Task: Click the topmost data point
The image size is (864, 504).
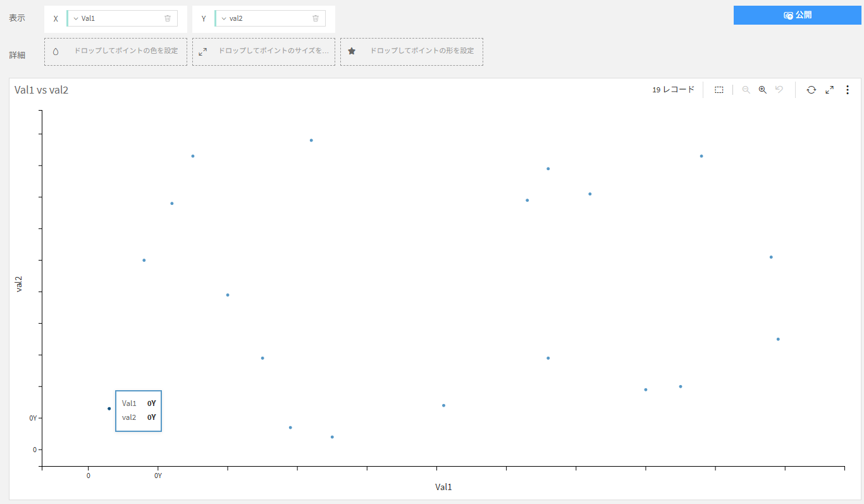Action: pyautogui.click(x=311, y=140)
